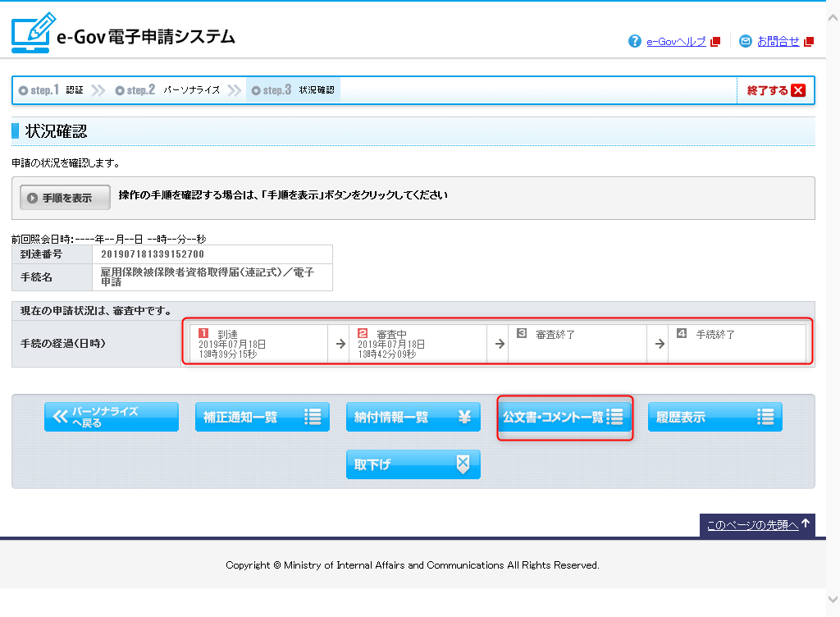Click the X icon on 取下げ button
This screenshot has width=840, height=617.
(463, 464)
